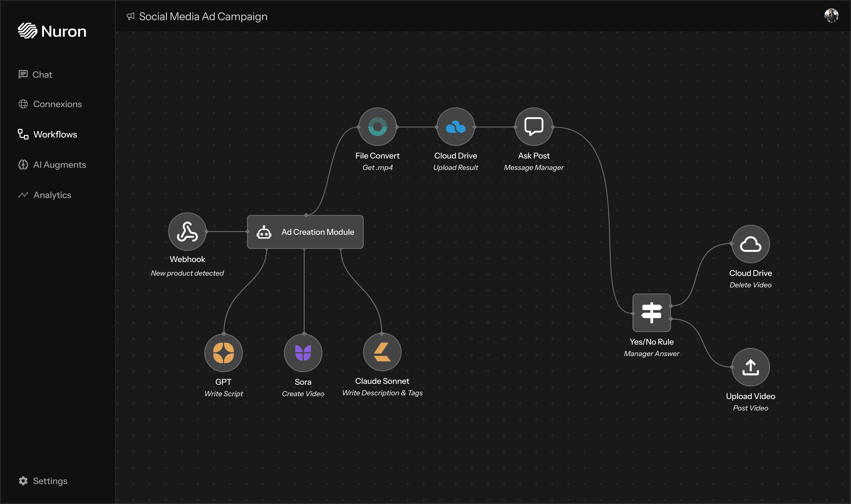Select the Webhook trigger node

tap(187, 232)
